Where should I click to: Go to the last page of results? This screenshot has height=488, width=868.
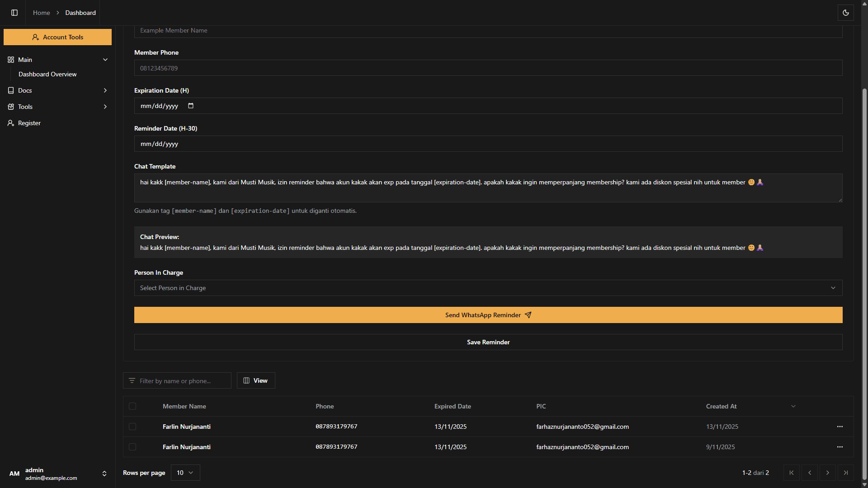point(846,473)
